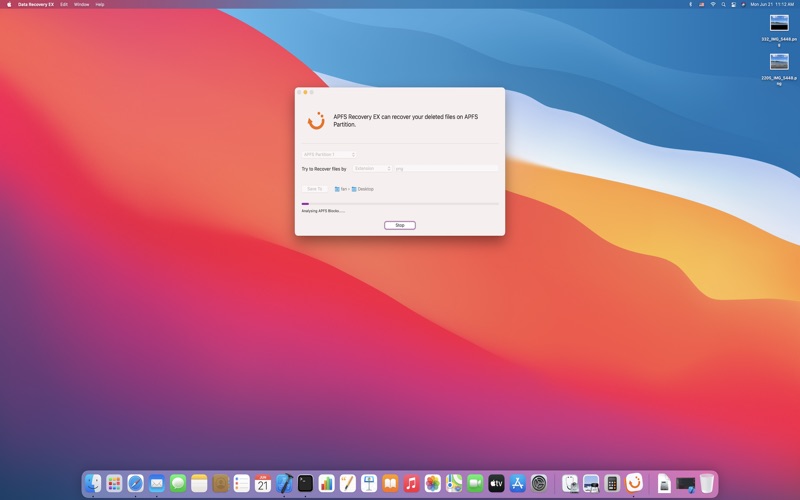The image size is (800, 500).
Task: Open Terminal from the Dock
Action: tap(306, 483)
